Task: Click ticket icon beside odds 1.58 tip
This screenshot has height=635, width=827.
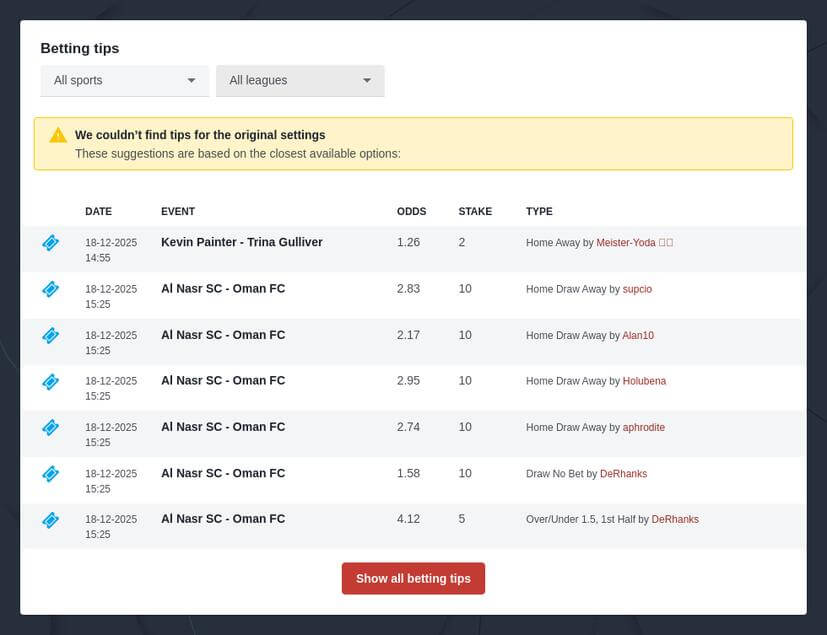Action: 50,473
